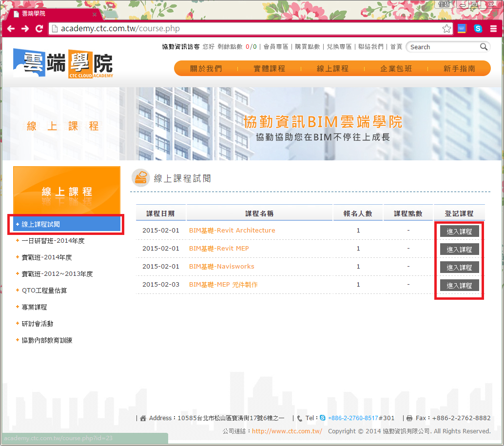Click the keyboard extension icon in toolbar
Screen dimensions: 504x446
click(x=462, y=29)
